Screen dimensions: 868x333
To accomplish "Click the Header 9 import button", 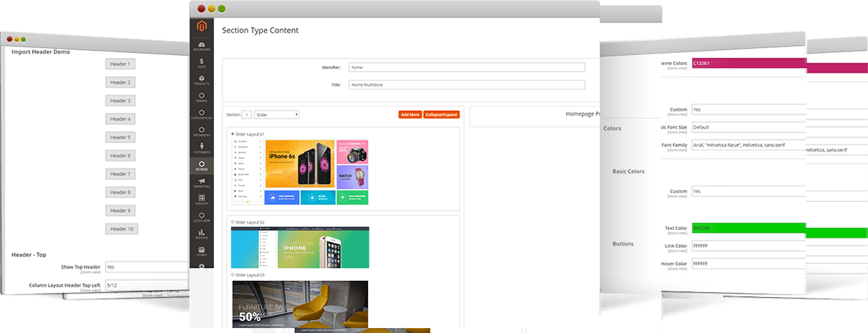I will [120, 210].
